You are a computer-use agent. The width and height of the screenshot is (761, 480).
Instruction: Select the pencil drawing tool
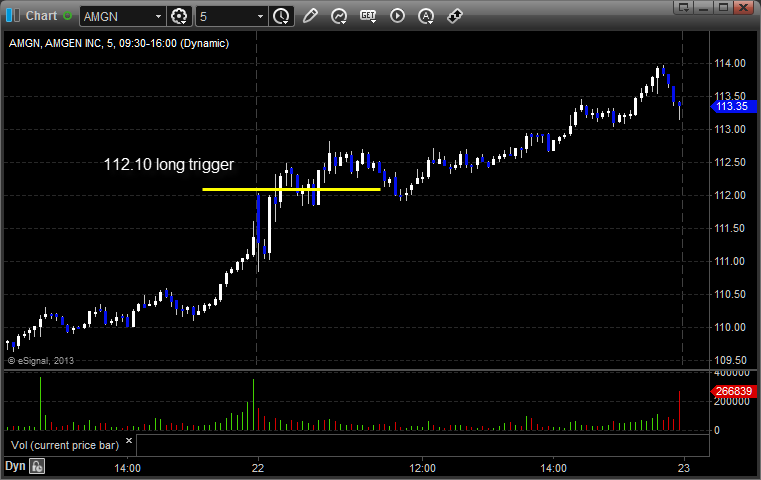[x=310, y=16]
